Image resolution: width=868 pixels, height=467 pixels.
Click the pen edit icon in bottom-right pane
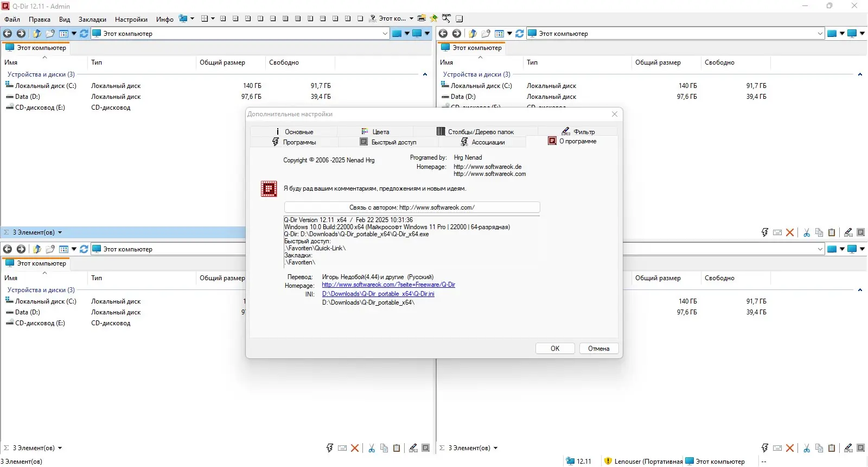coord(848,448)
